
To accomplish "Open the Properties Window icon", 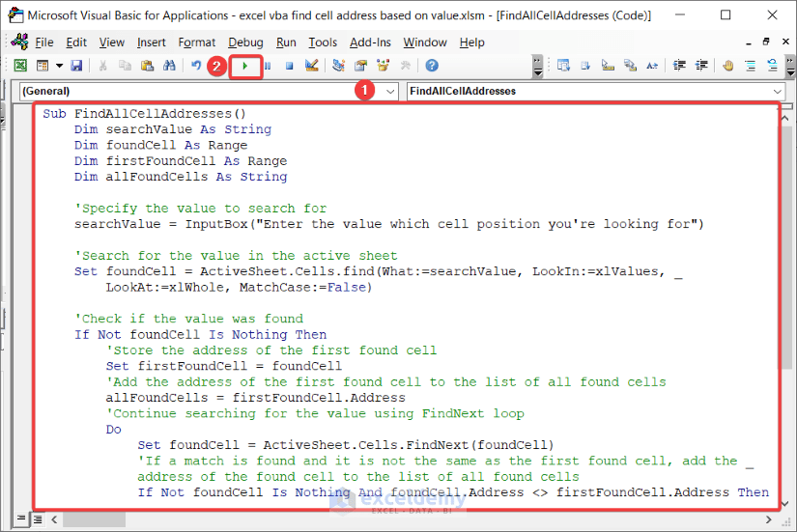I will click(361, 66).
